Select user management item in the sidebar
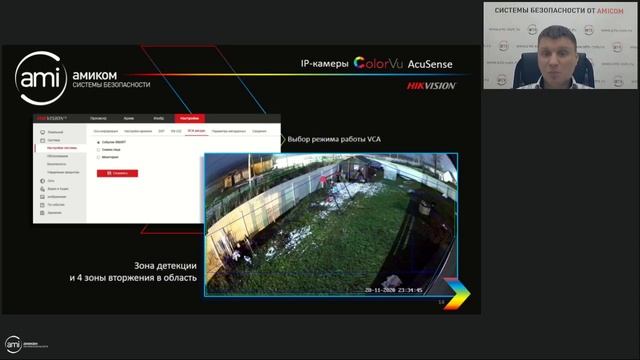The width and height of the screenshot is (640, 360). pos(63,173)
